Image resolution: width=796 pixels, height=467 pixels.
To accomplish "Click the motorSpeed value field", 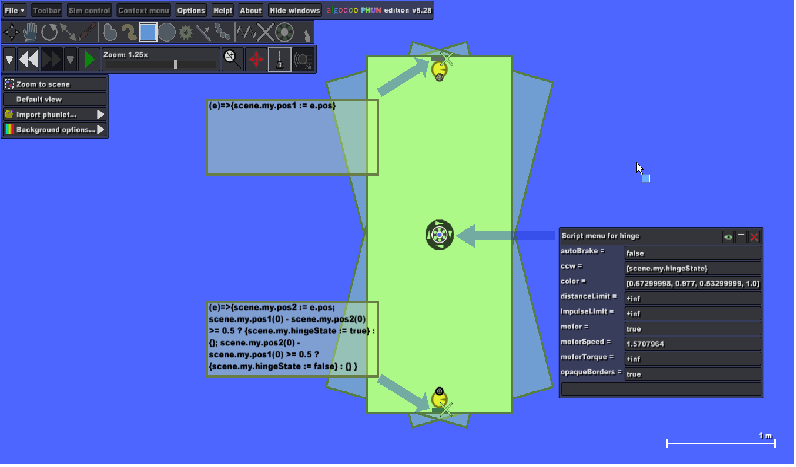I will coord(692,342).
